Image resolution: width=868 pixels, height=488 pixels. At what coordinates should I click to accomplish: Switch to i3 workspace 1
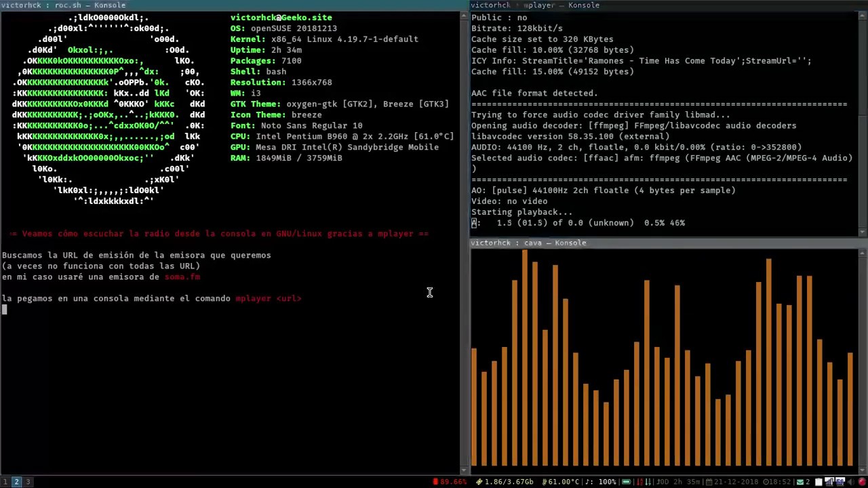point(5,482)
